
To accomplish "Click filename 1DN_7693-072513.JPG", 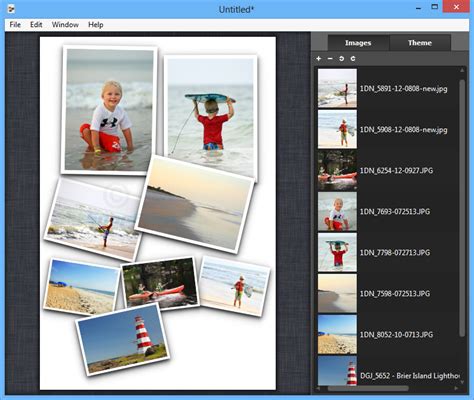I will tap(395, 212).
